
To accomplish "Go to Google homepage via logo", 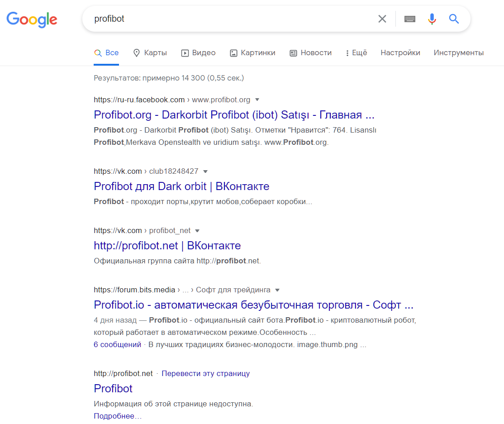I will pyautogui.click(x=32, y=19).
